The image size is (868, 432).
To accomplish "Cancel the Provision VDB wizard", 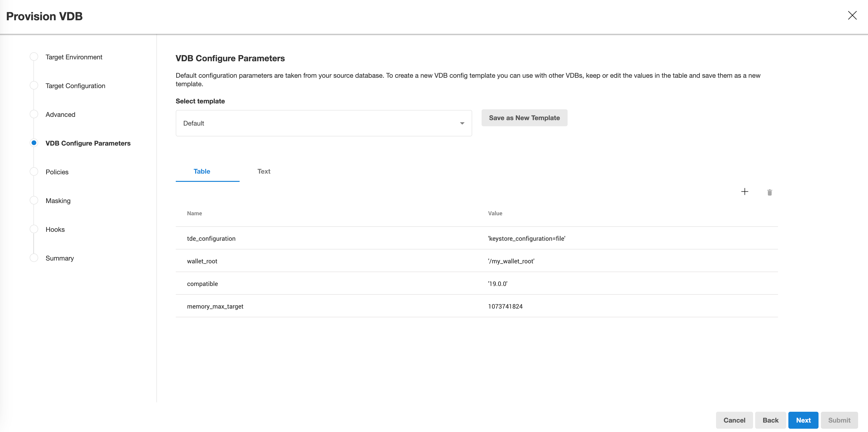I will 734,420.
